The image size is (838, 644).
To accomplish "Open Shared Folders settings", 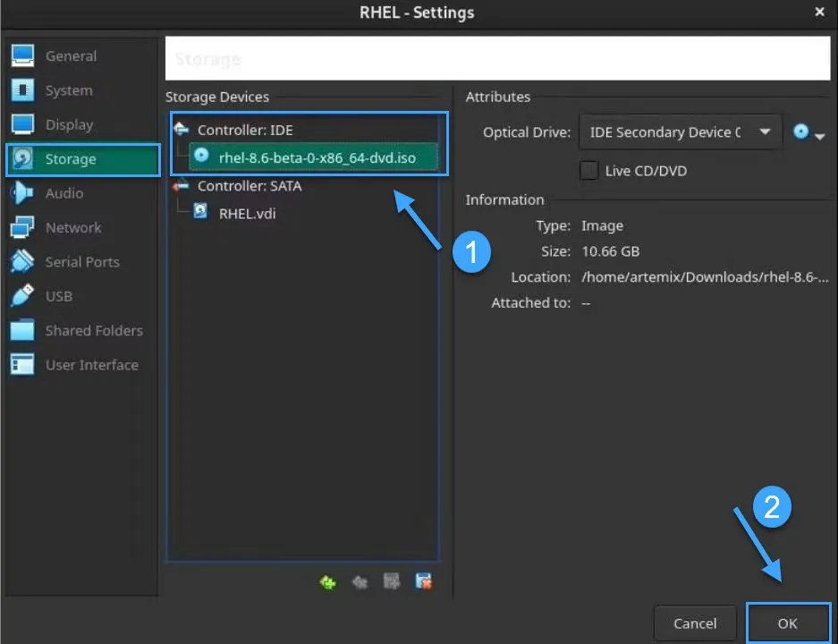I will [93, 330].
